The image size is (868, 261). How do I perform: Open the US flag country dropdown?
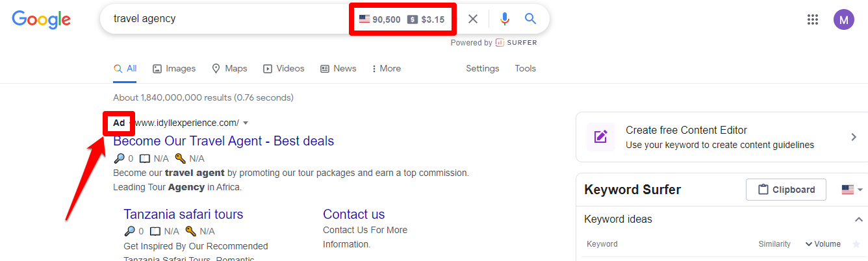tap(852, 190)
